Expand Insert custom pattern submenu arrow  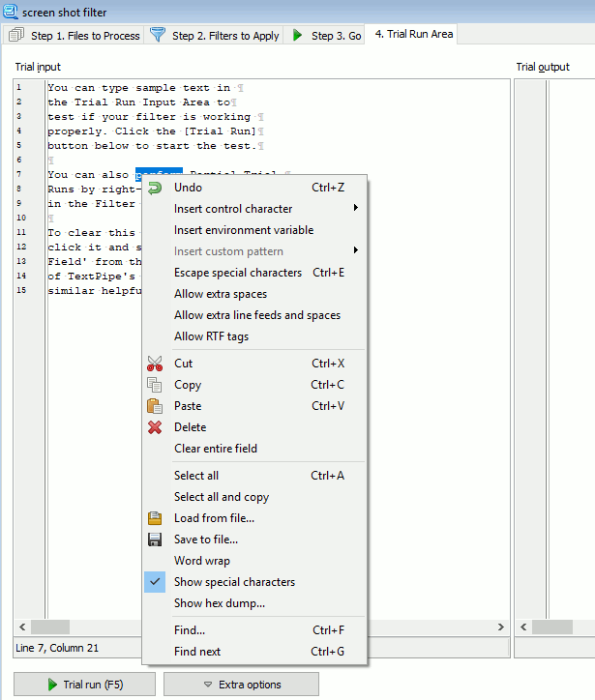pos(356,251)
